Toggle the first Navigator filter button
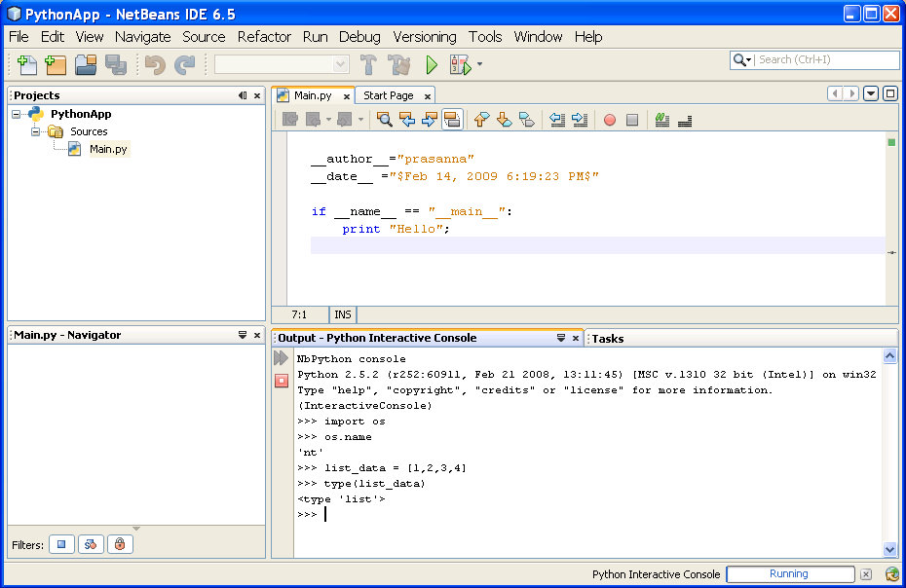 click(61, 544)
